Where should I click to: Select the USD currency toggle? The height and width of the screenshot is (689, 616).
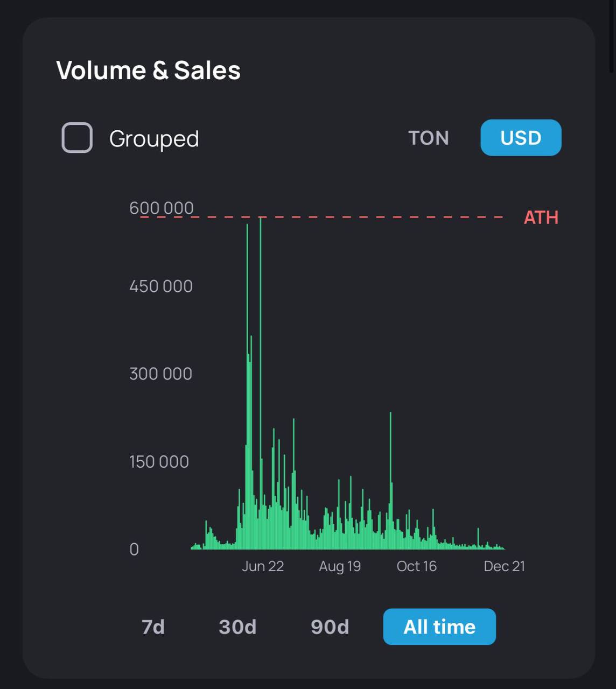[521, 138]
